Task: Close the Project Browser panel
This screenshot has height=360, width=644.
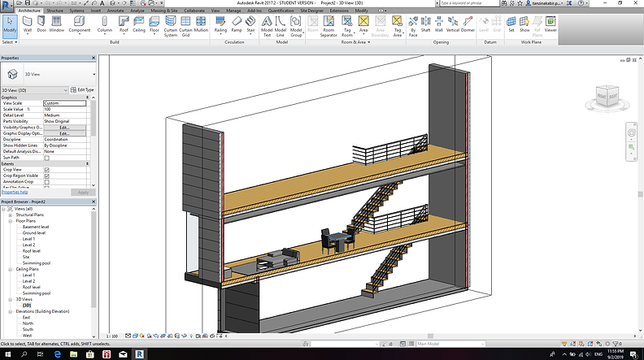Action: pos(94,202)
